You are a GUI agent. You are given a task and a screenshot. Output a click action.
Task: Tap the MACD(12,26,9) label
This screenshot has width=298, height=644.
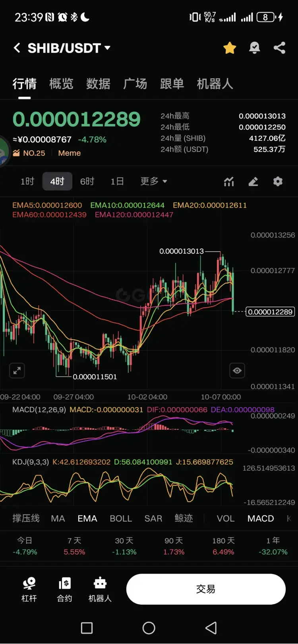point(39,409)
